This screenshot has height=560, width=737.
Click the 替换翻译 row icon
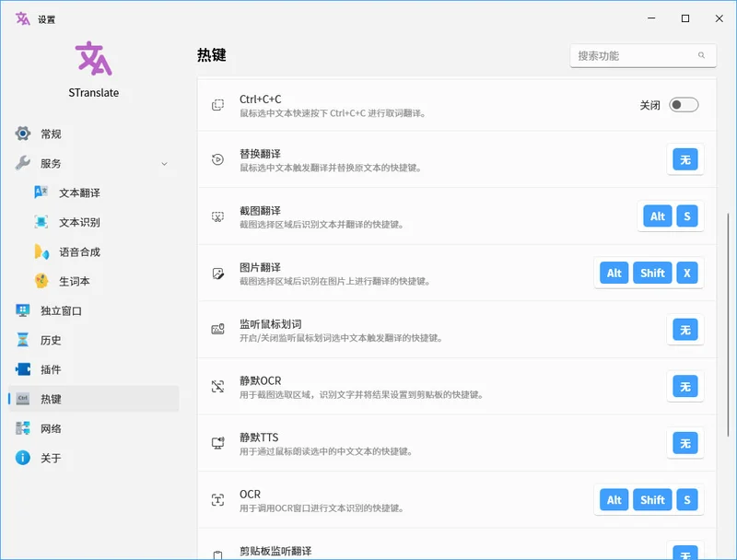(217, 159)
